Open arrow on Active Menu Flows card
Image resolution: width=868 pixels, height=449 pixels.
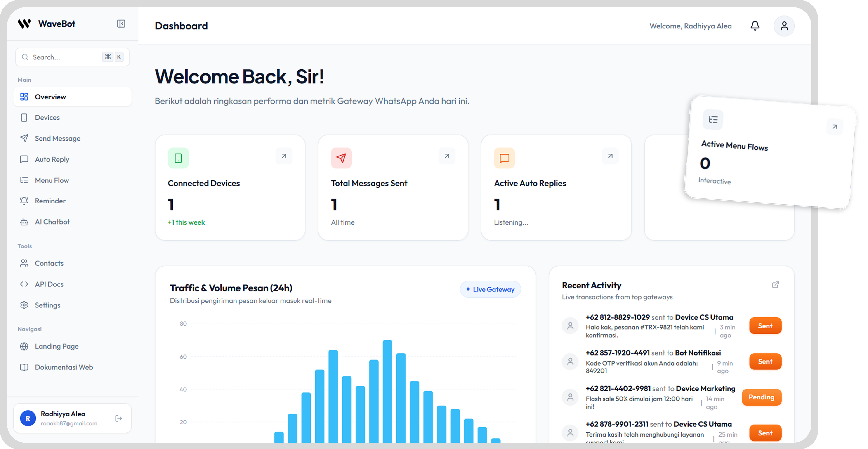835,127
